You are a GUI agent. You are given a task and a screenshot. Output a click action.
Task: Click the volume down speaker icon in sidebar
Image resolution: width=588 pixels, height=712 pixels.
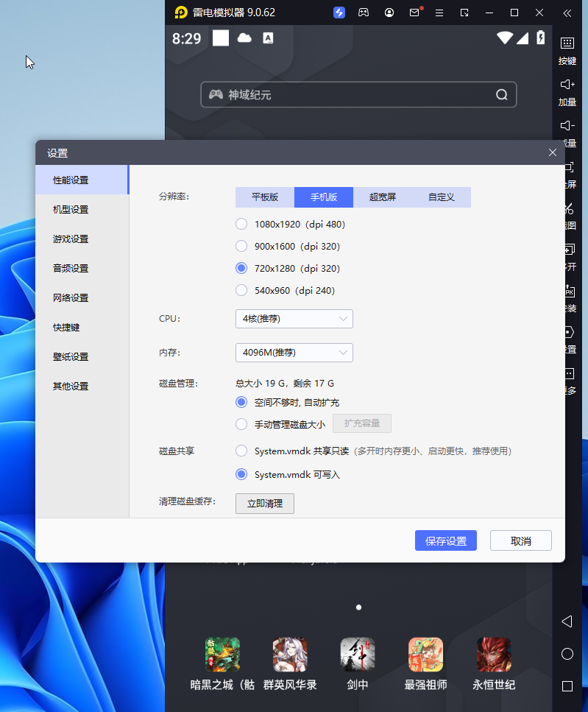point(567,126)
